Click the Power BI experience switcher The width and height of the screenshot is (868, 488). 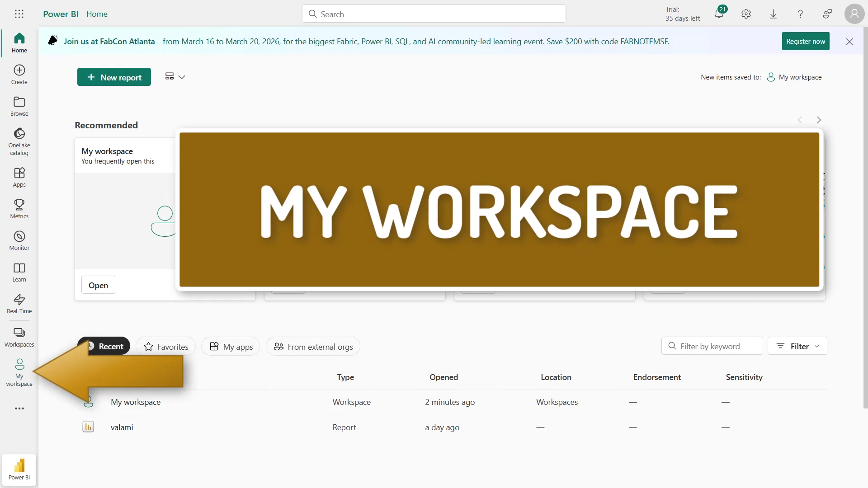19,470
